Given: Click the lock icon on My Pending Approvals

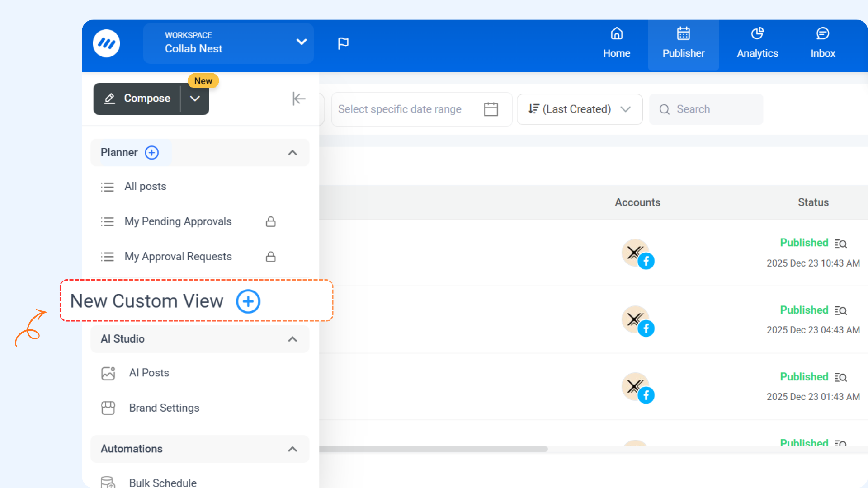Looking at the screenshot, I should click(270, 222).
